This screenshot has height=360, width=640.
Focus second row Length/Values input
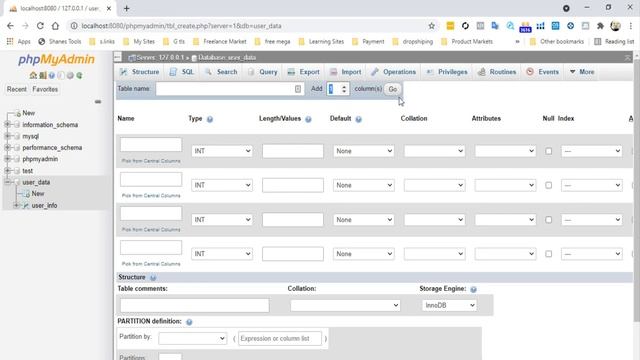tap(293, 185)
